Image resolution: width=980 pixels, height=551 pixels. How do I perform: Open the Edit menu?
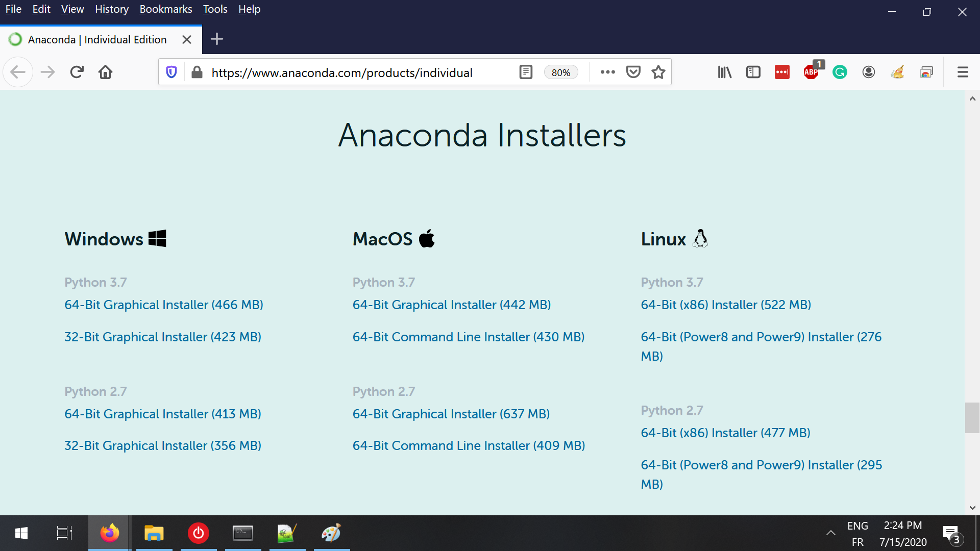tap(41, 9)
